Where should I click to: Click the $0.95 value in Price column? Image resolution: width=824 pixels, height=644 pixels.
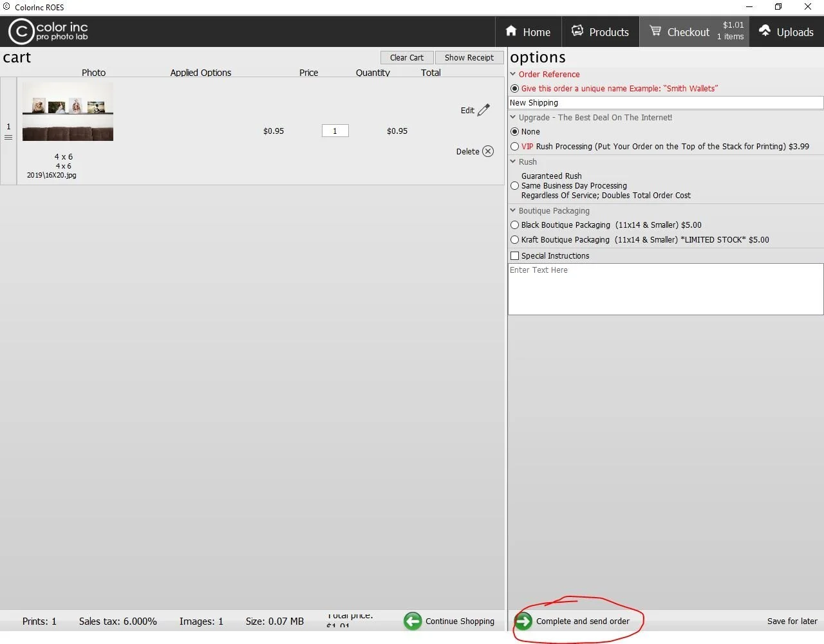274,131
